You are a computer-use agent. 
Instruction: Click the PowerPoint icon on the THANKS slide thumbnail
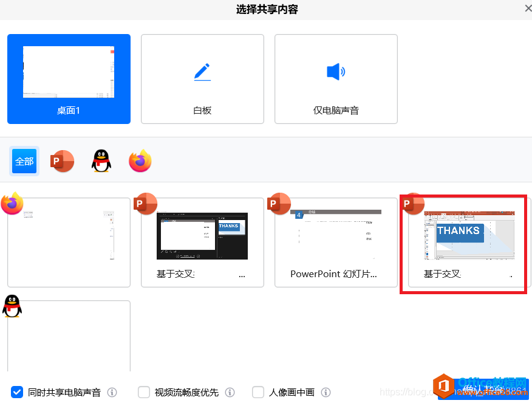413,204
